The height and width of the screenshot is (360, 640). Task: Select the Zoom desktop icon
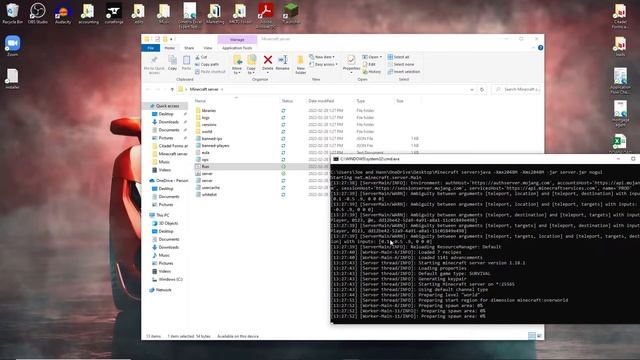pos(12,46)
